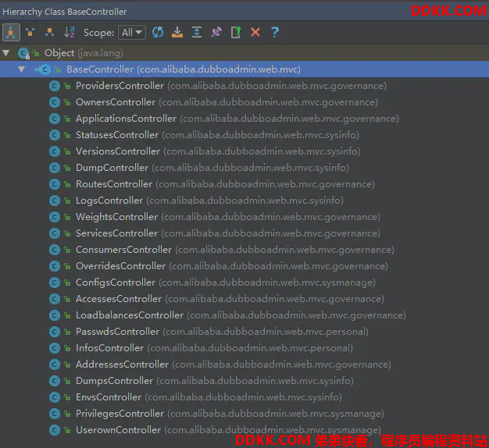Click the class icon next to ApplicationsController

(x=55, y=119)
